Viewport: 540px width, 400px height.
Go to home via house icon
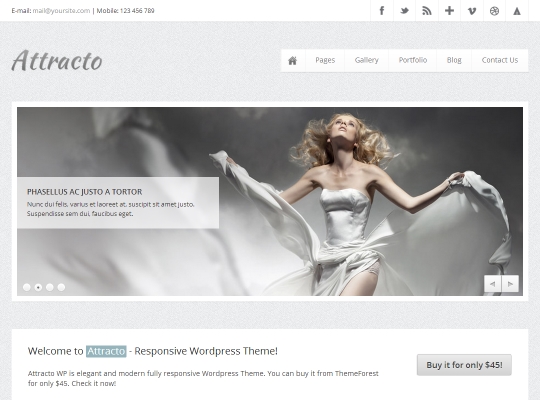(x=293, y=60)
